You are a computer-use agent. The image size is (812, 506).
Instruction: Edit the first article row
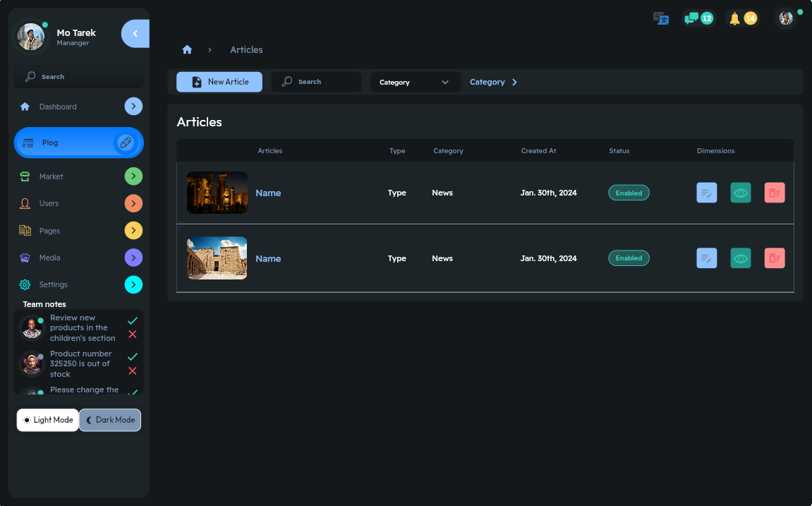coord(706,193)
